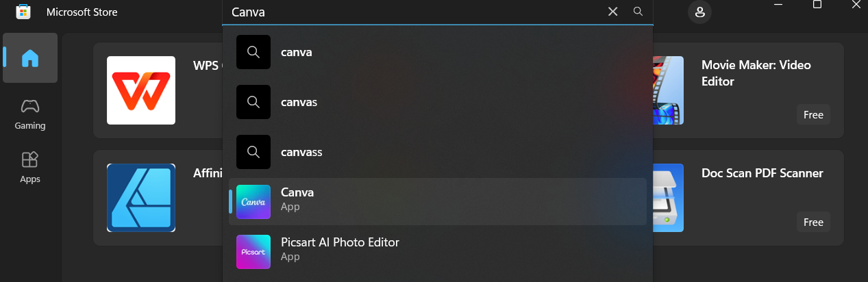The height and width of the screenshot is (282, 868).
Task: Open the Gaming section in sidebar
Action: click(30, 114)
